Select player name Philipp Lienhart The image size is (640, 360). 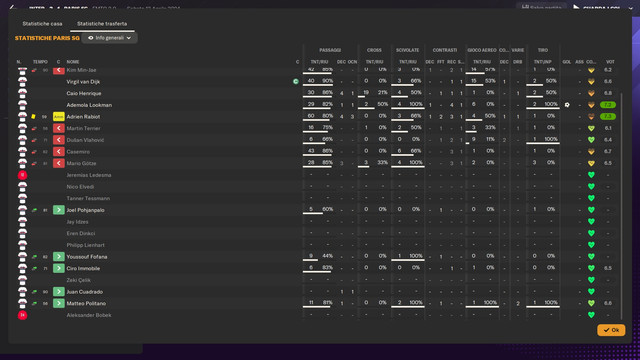(86, 245)
